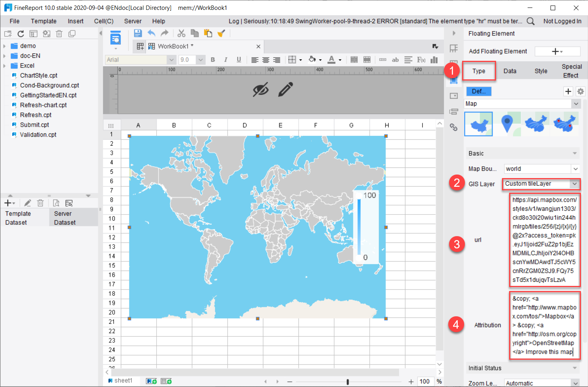This screenshot has width=588, height=387.
Task: Click the Not Logged In link
Action: pyautogui.click(x=563, y=21)
